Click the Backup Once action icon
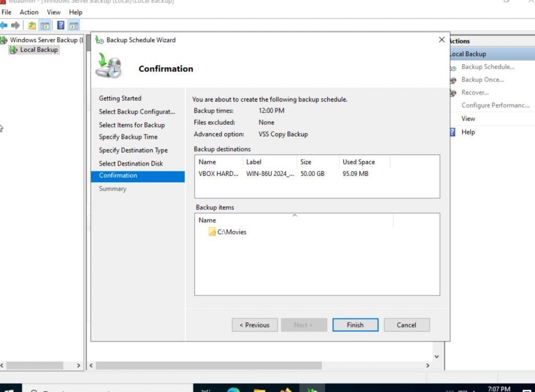 click(453, 80)
